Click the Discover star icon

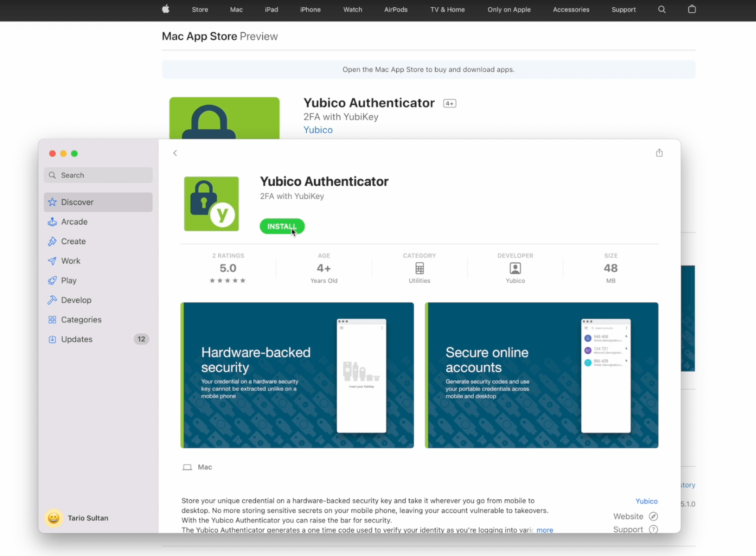(x=52, y=202)
